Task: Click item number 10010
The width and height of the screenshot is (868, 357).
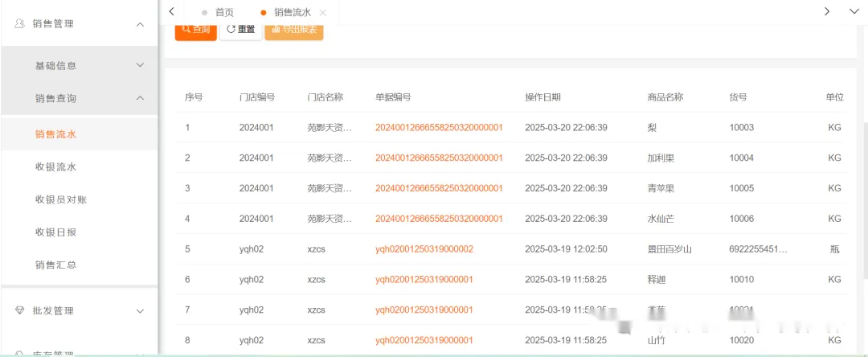Action: 742,280
